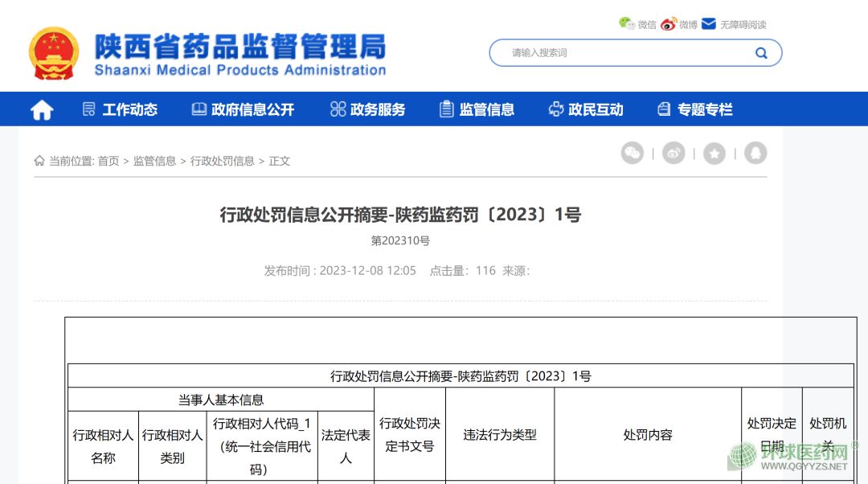Click the national emblem logo
This screenshot has height=484, width=868.
54,53
